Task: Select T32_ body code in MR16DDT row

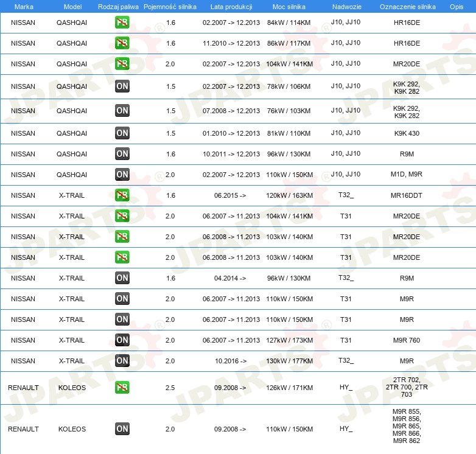Action: (x=346, y=195)
